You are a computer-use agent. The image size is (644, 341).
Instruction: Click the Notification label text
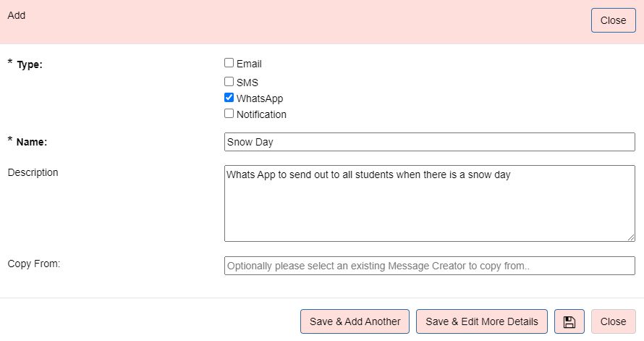pos(261,114)
